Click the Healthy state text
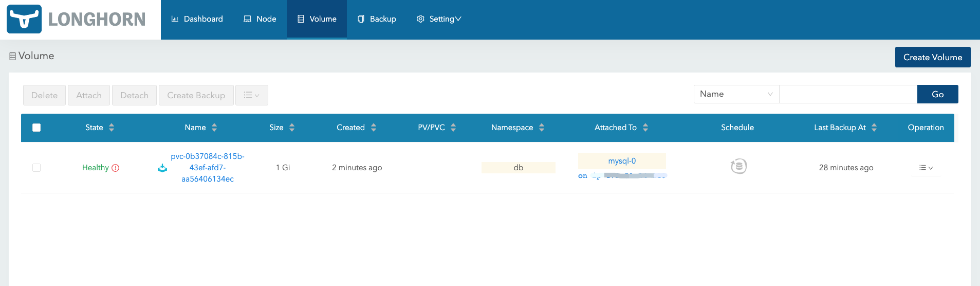 pyautogui.click(x=96, y=168)
